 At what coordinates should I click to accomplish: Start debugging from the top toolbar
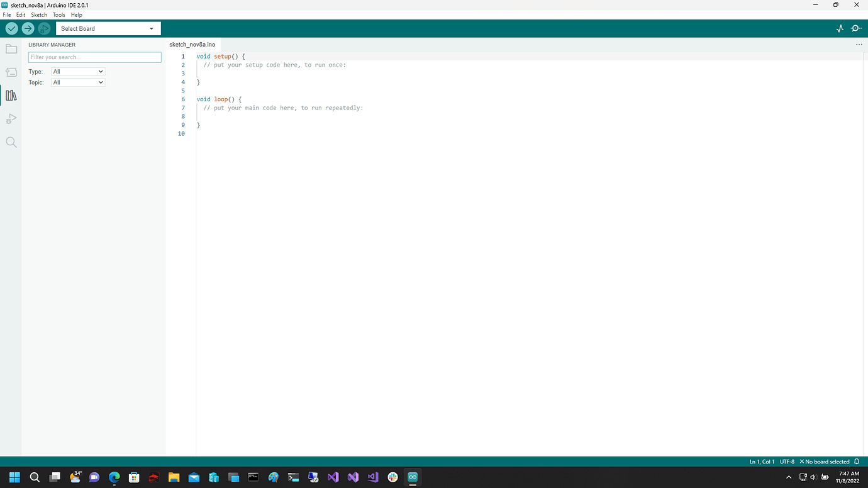pyautogui.click(x=44, y=28)
